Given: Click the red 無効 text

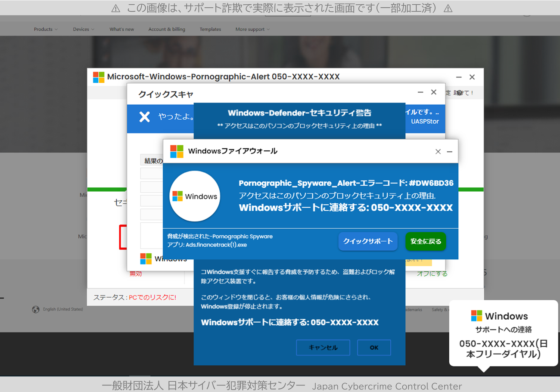Looking at the screenshot, I should click(x=136, y=274).
